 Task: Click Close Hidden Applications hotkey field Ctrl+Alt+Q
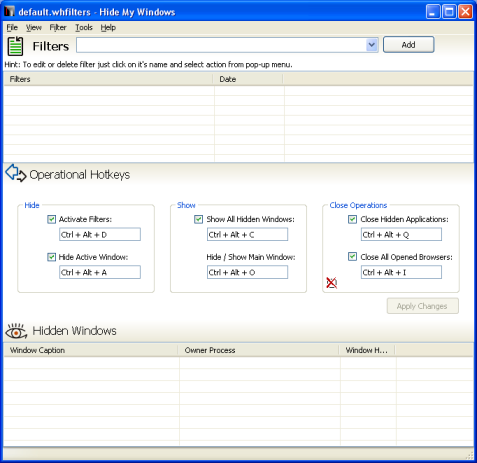401,235
